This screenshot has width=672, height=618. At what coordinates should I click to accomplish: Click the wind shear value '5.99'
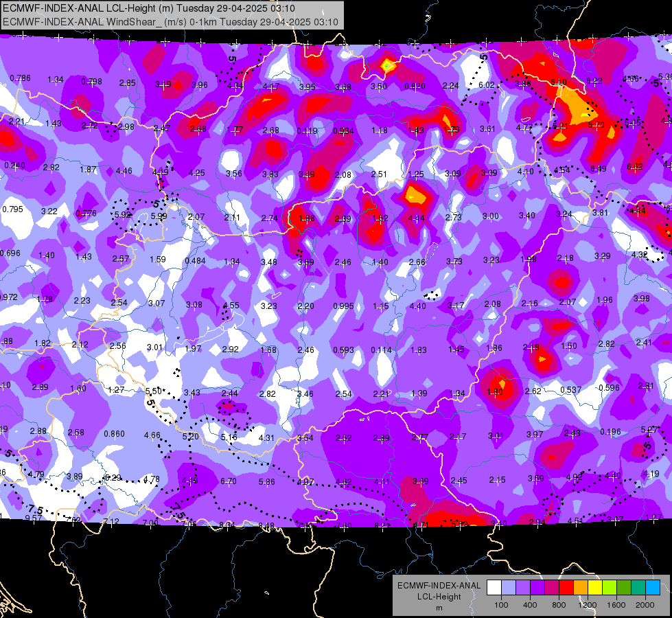pos(159,216)
